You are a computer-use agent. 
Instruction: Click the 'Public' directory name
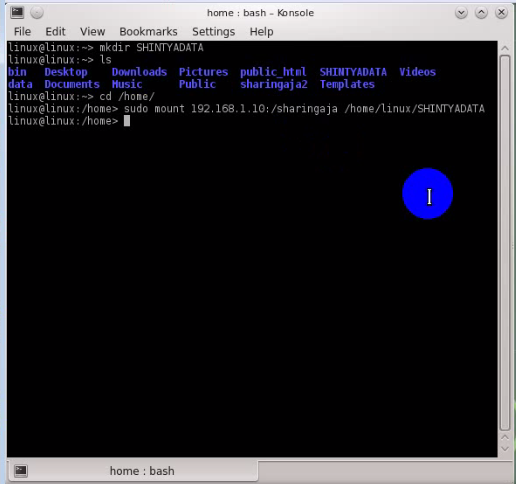(x=197, y=84)
